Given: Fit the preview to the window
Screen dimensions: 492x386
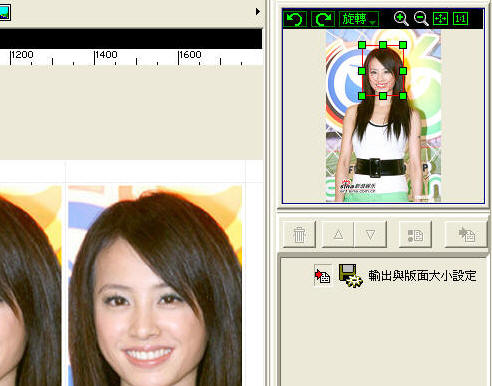Looking at the screenshot, I should coord(440,19).
